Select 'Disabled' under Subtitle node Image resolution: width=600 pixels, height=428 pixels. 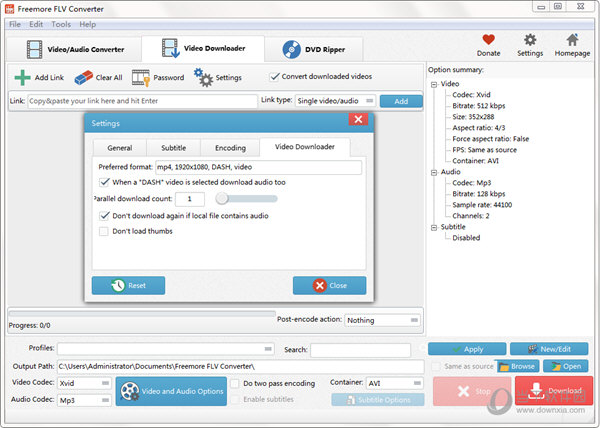[466, 238]
